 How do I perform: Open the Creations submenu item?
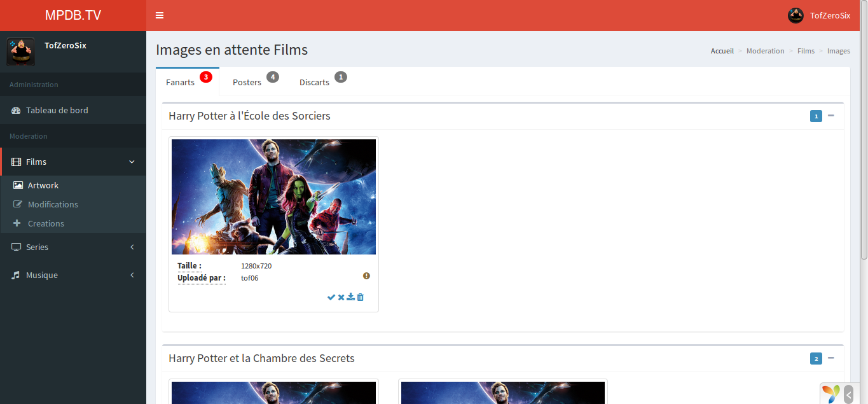[x=73, y=223]
